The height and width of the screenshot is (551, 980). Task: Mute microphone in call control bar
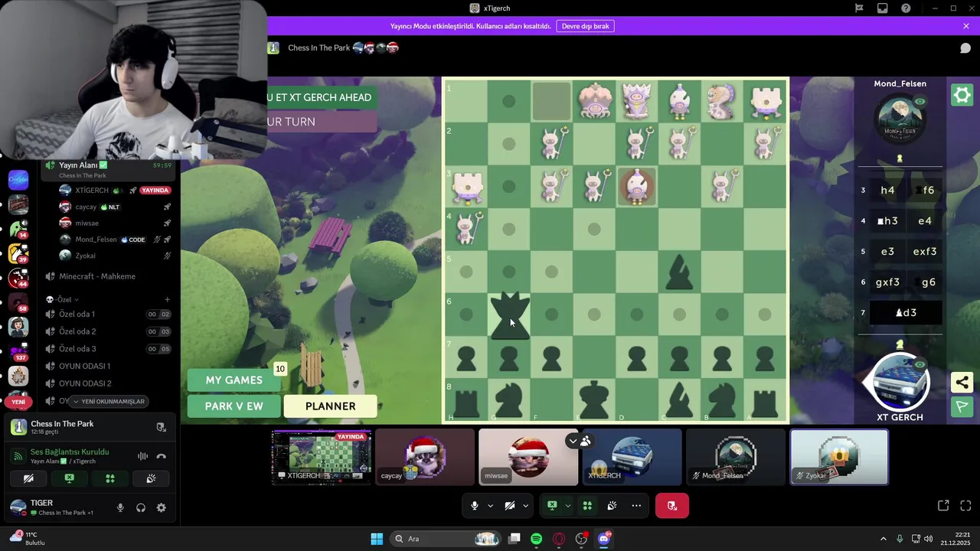pyautogui.click(x=475, y=506)
